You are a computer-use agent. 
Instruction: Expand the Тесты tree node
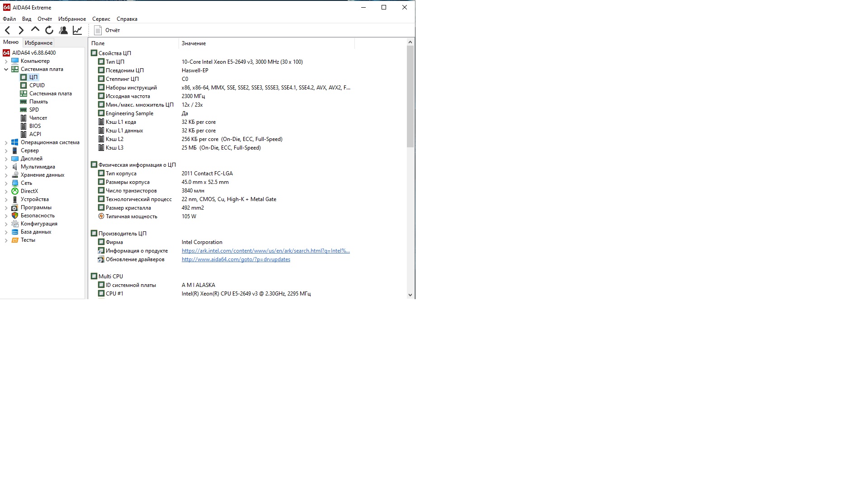click(x=6, y=240)
